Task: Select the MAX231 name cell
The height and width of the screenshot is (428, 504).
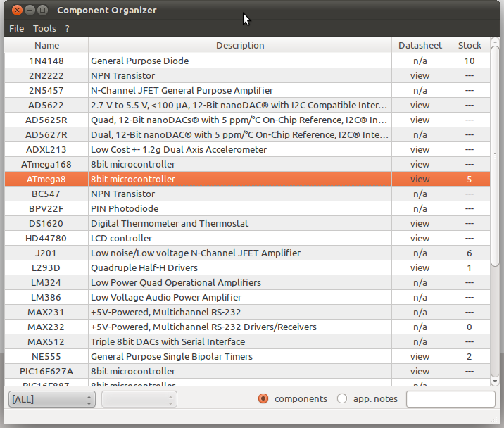Action: pos(46,313)
